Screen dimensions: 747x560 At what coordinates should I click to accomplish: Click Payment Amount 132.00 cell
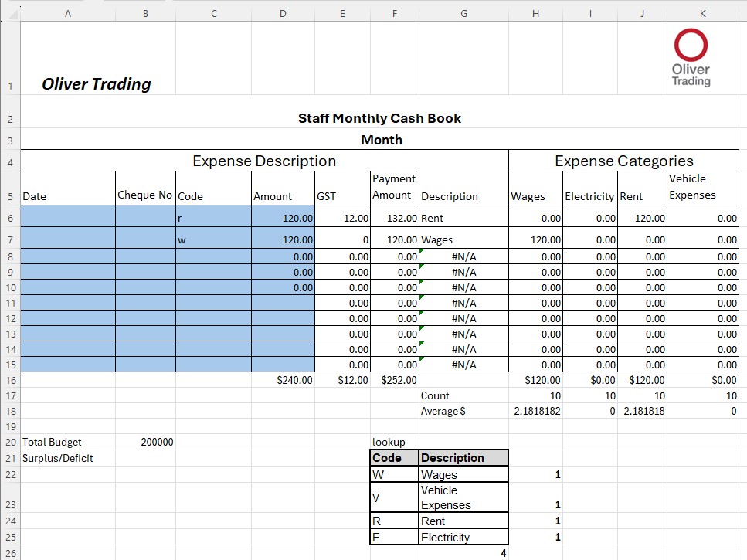pyautogui.click(x=395, y=218)
